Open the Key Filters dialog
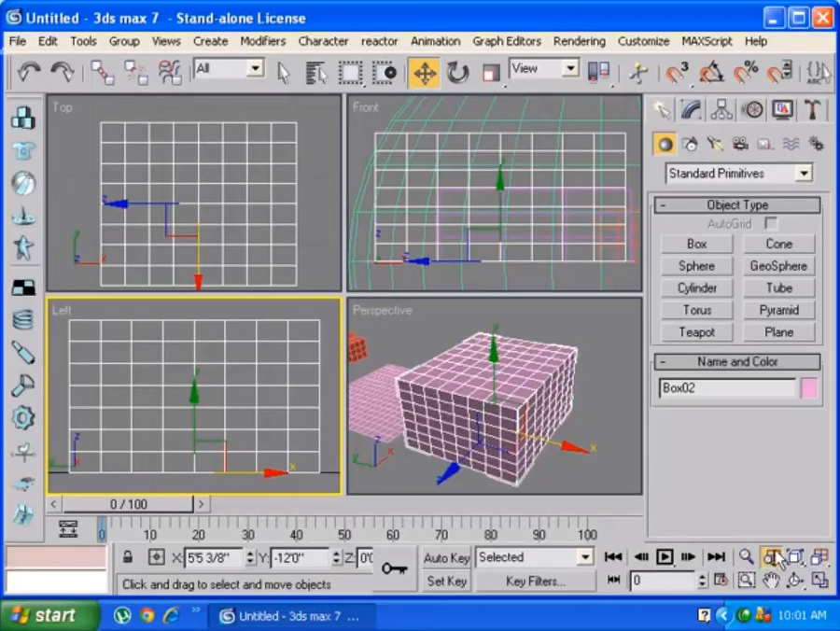The height and width of the screenshot is (631, 840). point(535,582)
